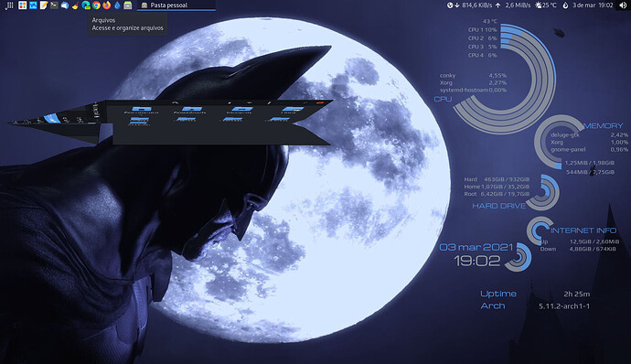This screenshot has width=631, height=364.
Task: Launch the terminal from the panel
Action: pyautogui.click(x=54, y=5)
